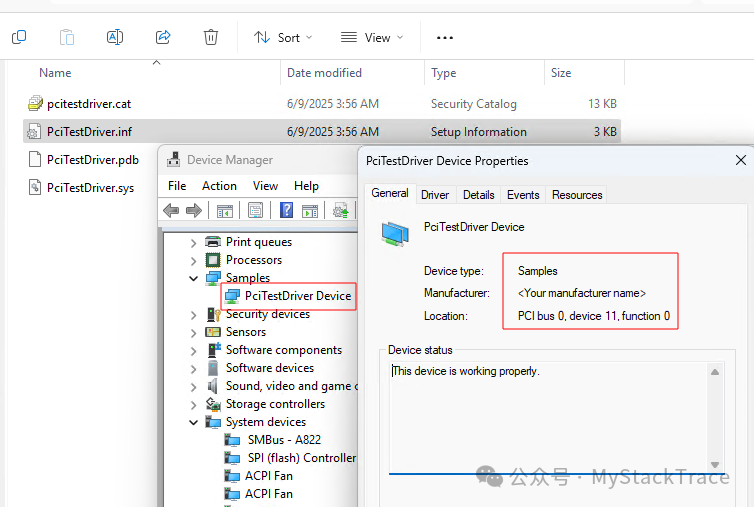Click the Delete trash icon in Explorer
Screen dimensions: 754x507
[x=211, y=37]
